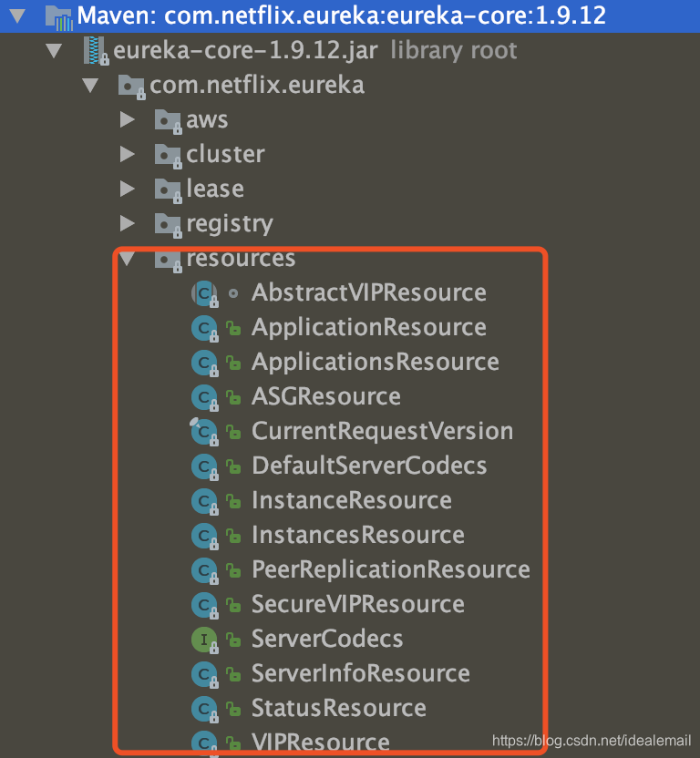Open AbstractVIPResource class
700x758 pixels.
click(369, 293)
